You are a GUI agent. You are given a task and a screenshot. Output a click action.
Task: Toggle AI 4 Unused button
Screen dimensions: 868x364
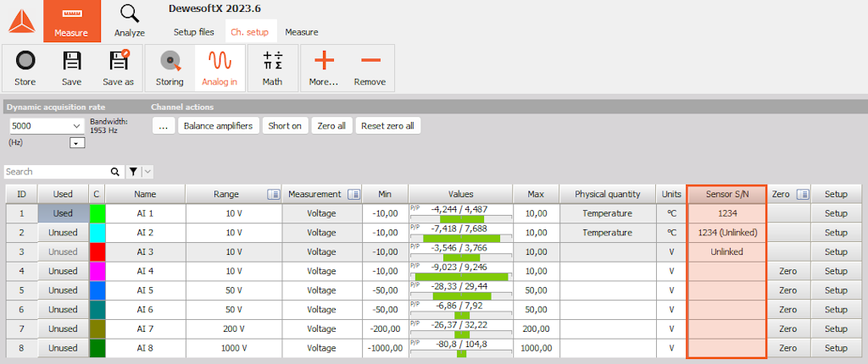pos(63,271)
